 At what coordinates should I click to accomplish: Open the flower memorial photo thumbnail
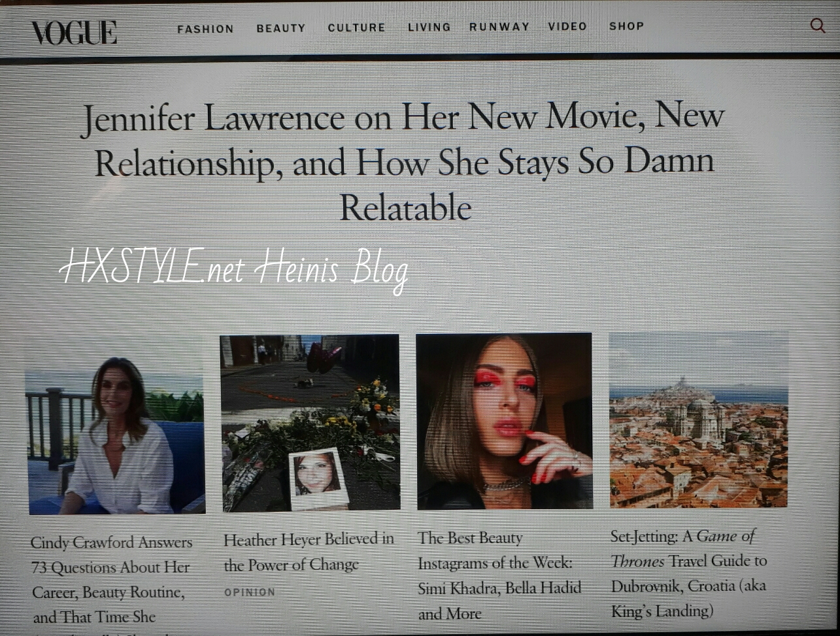tap(310, 423)
